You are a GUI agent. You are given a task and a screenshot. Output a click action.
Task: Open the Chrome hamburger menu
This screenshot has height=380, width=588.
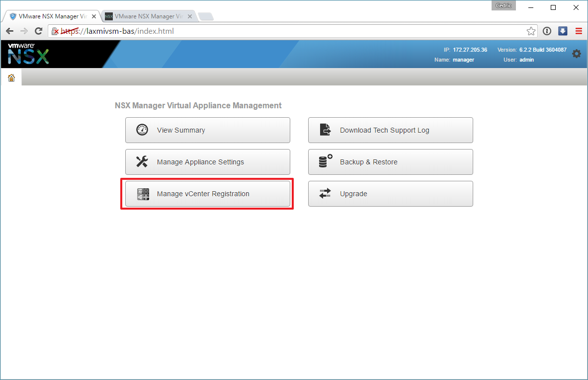(x=579, y=31)
